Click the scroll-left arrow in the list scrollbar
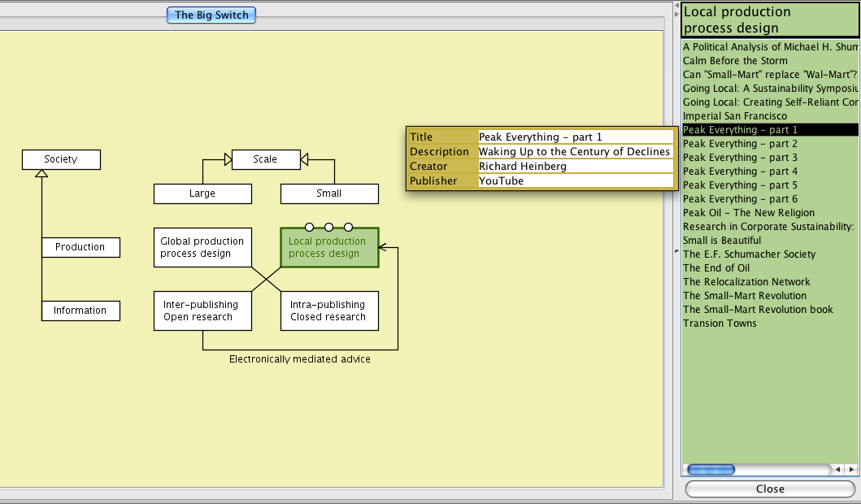Image resolution: width=861 pixels, height=504 pixels. pos(838,470)
